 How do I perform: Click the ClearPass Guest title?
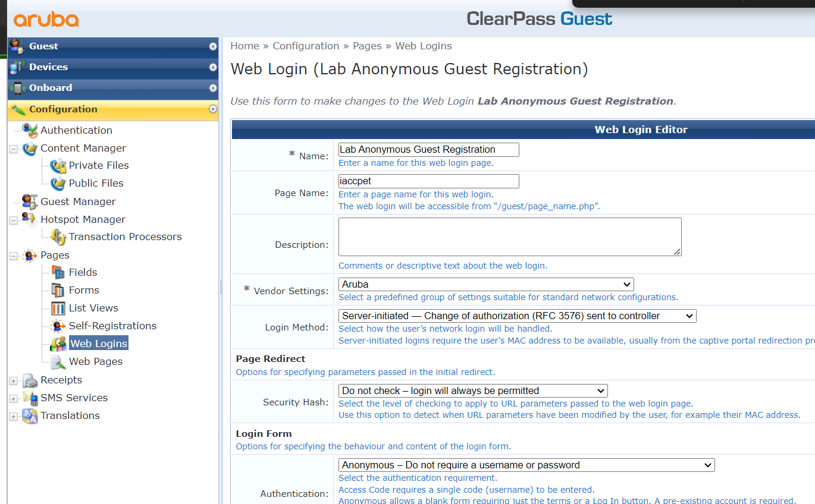540,19
